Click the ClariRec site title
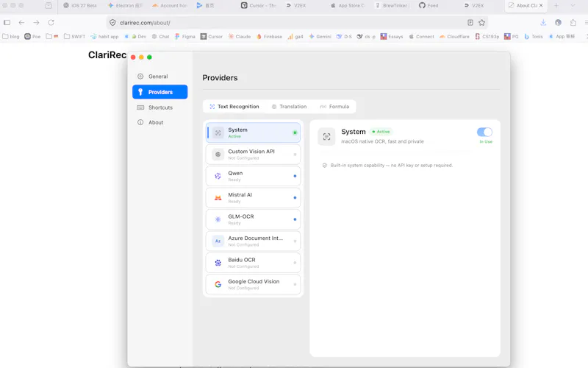This screenshot has height=368, width=588. coord(107,54)
